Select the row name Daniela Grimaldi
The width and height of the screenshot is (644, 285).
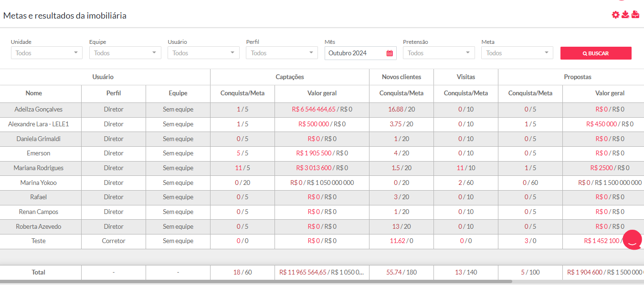39,139
